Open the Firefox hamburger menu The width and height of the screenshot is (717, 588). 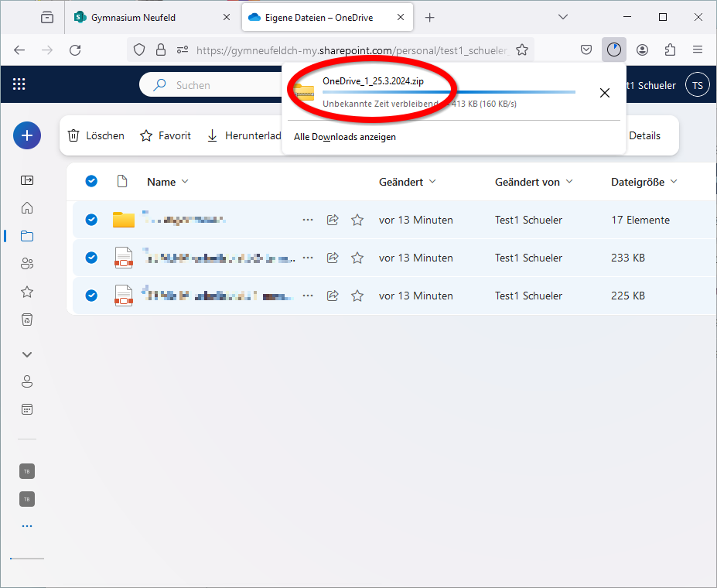coord(698,50)
